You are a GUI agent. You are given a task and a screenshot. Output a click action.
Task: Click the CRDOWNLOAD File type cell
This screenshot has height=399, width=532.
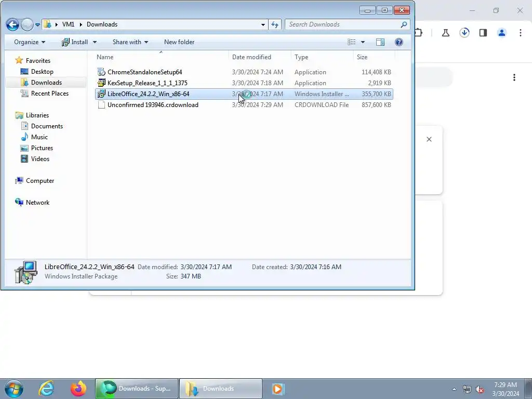tap(322, 105)
